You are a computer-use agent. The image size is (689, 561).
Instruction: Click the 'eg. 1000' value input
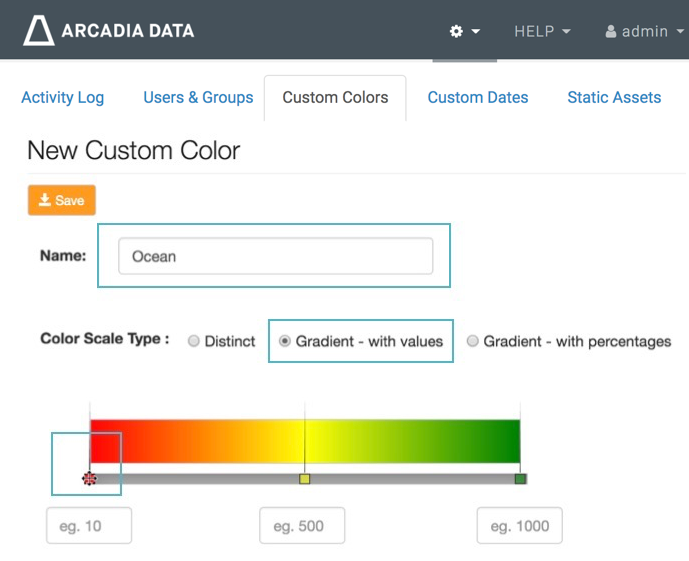[519, 526]
